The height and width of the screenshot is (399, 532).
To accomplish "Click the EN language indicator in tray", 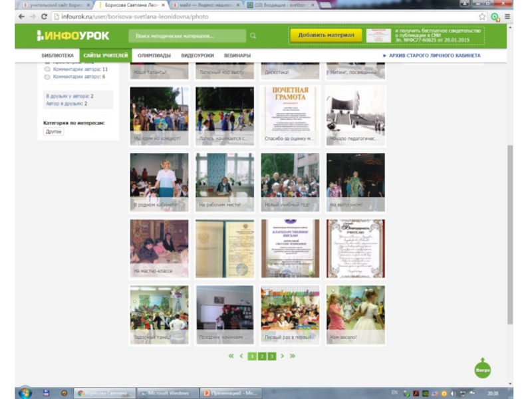I will [x=394, y=392].
